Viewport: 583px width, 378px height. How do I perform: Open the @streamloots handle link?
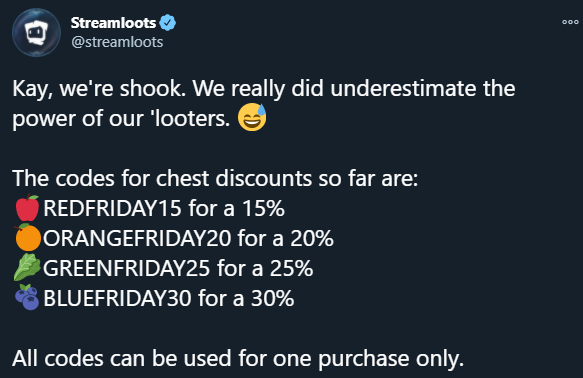pos(117,42)
